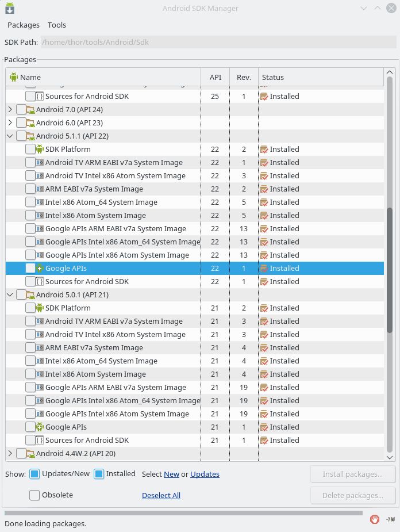
Task: Click the Android 6.0 (API 23) folder icon
Action: click(x=30, y=123)
